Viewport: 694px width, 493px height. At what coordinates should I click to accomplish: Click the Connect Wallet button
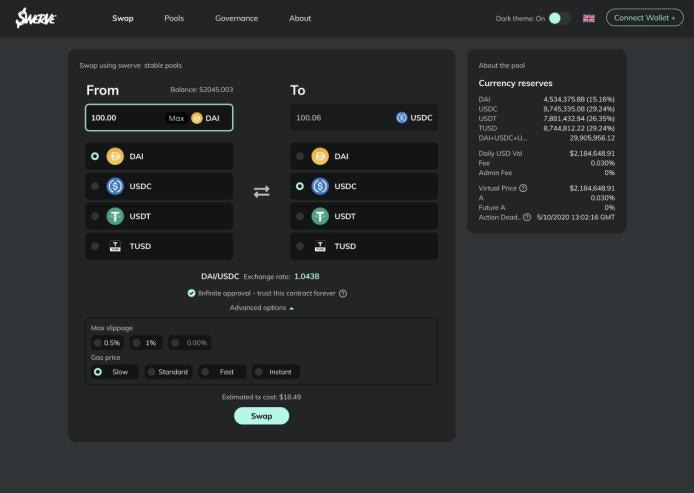tap(644, 18)
